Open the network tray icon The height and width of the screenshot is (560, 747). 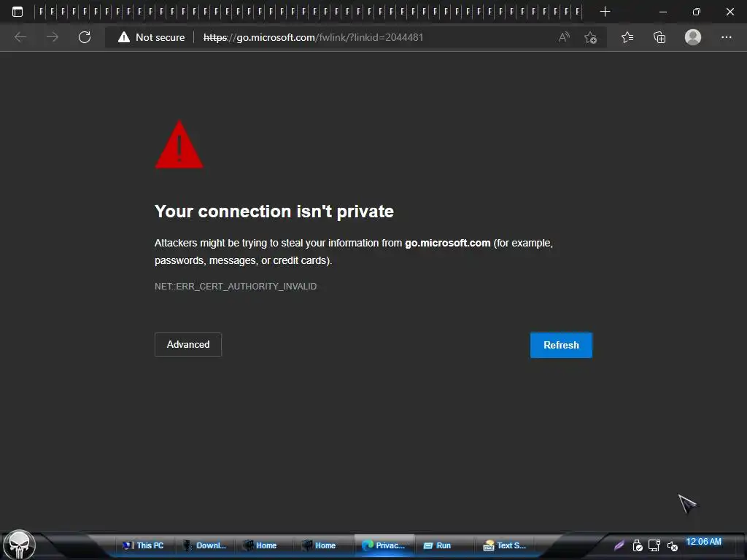(654, 545)
